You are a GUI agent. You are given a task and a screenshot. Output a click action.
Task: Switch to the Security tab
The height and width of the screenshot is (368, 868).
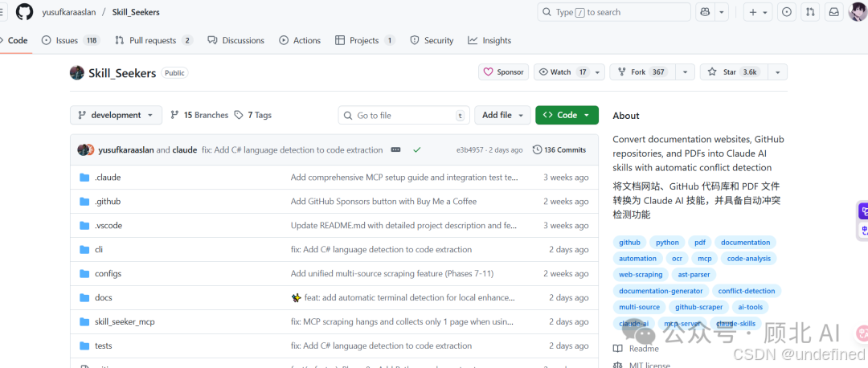tap(432, 40)
